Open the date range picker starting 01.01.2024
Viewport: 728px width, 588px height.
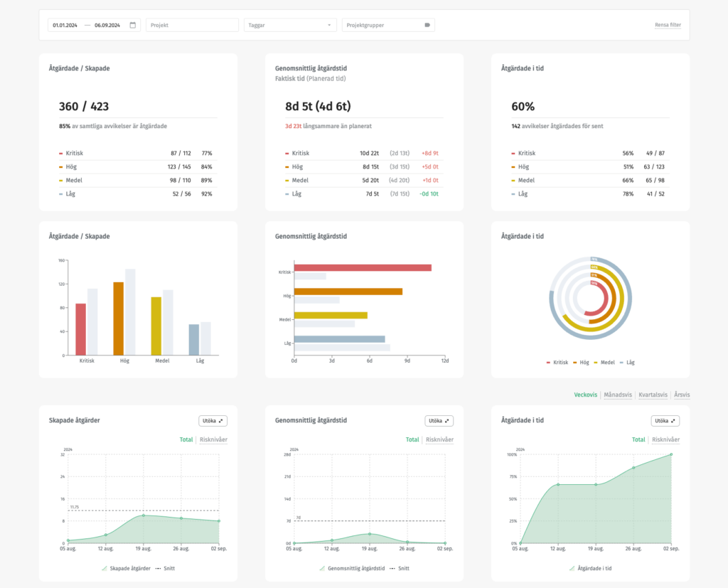coord(65,25)
